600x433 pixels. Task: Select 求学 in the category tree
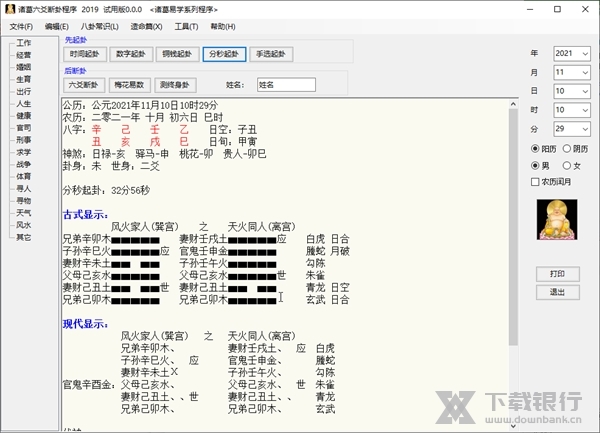23,152
